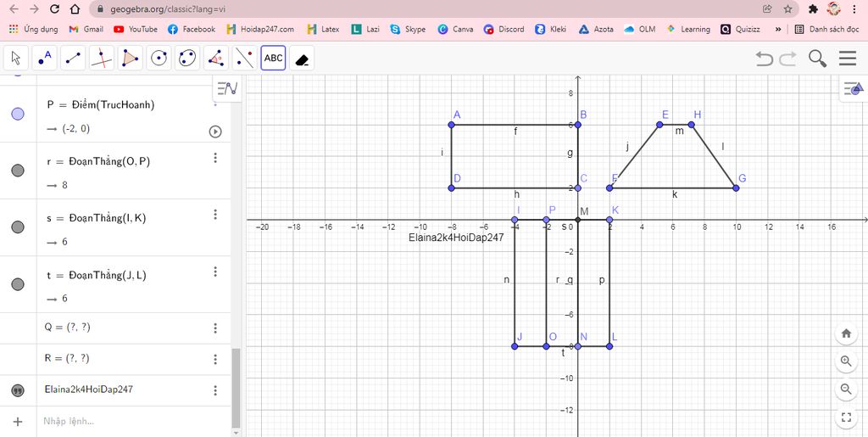The image size is (868, 437).
Task: Go back in browser history
Action: [x=14, y=9]
